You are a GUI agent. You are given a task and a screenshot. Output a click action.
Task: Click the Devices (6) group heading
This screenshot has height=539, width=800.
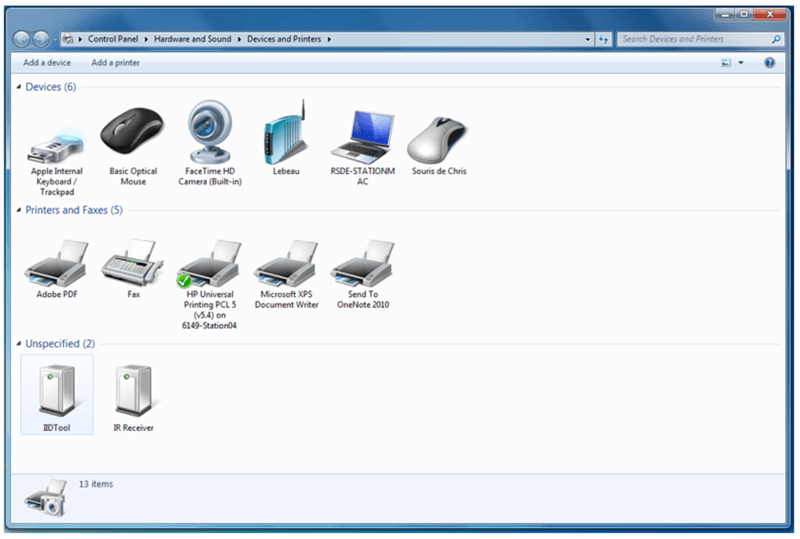pos(51,87)
